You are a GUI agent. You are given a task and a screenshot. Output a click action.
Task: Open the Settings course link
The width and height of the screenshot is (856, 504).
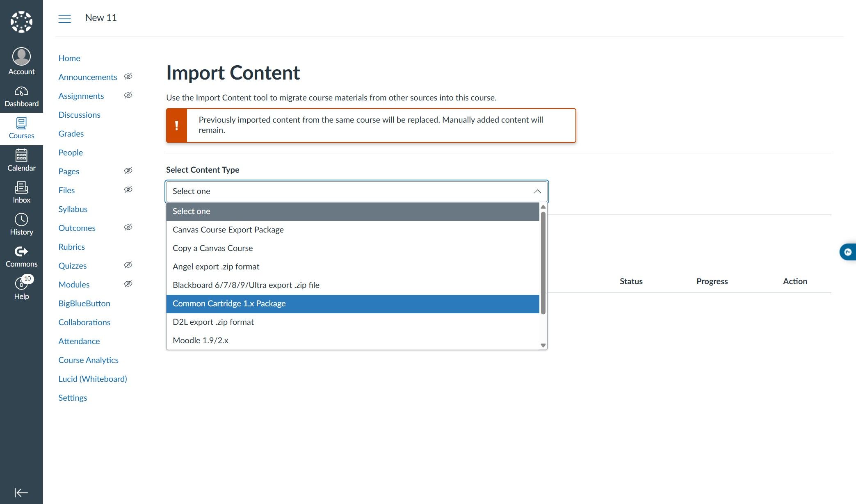[x=73, y=398]
